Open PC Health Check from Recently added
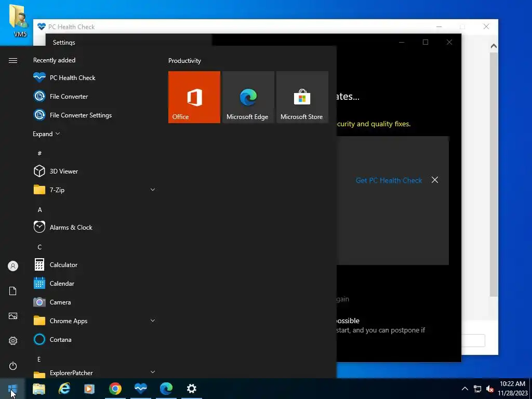532x399 pixels. pyautogui.click(x=95, y=78)
